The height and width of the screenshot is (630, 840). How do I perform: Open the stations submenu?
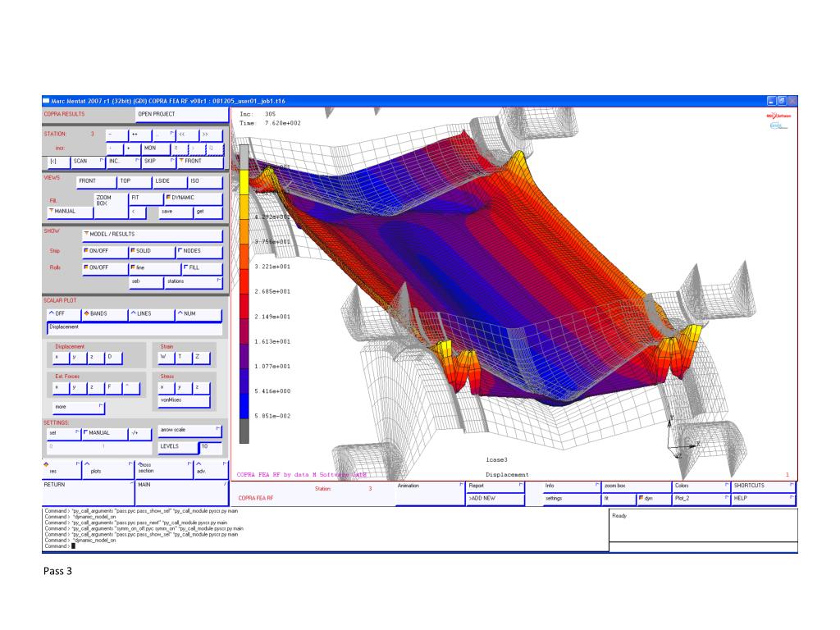[x=193, y=282]
